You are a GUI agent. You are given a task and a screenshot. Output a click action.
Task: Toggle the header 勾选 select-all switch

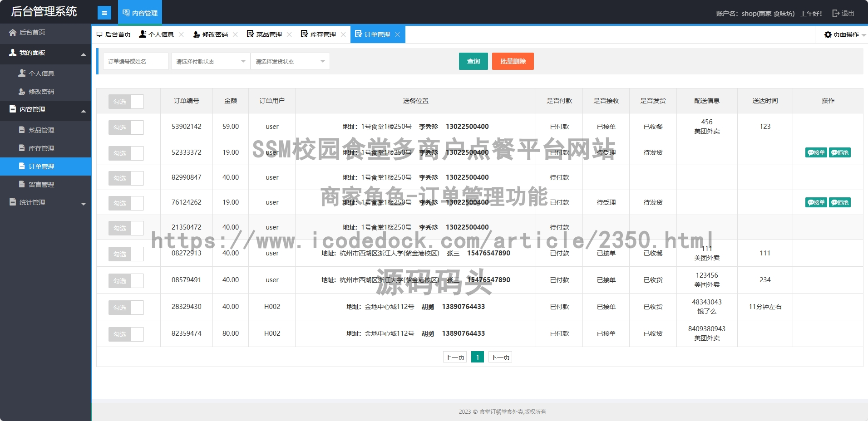tap(126, 102)
